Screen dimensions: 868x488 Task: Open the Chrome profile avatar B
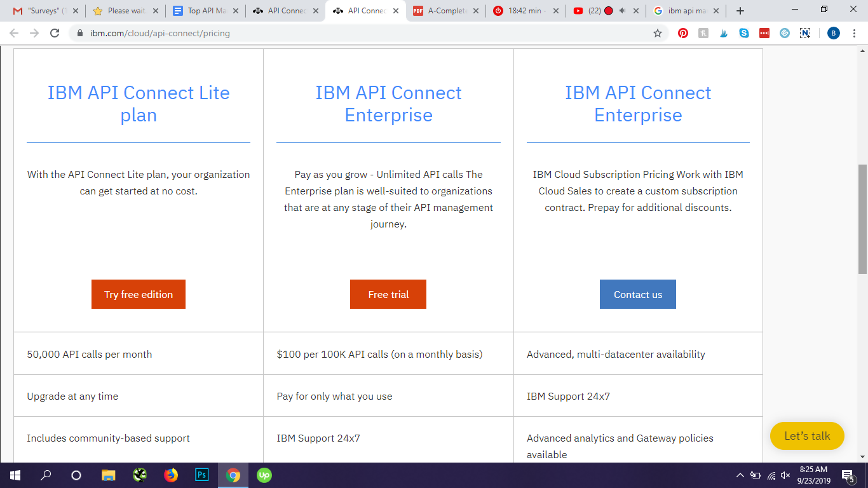click(834, 34)
